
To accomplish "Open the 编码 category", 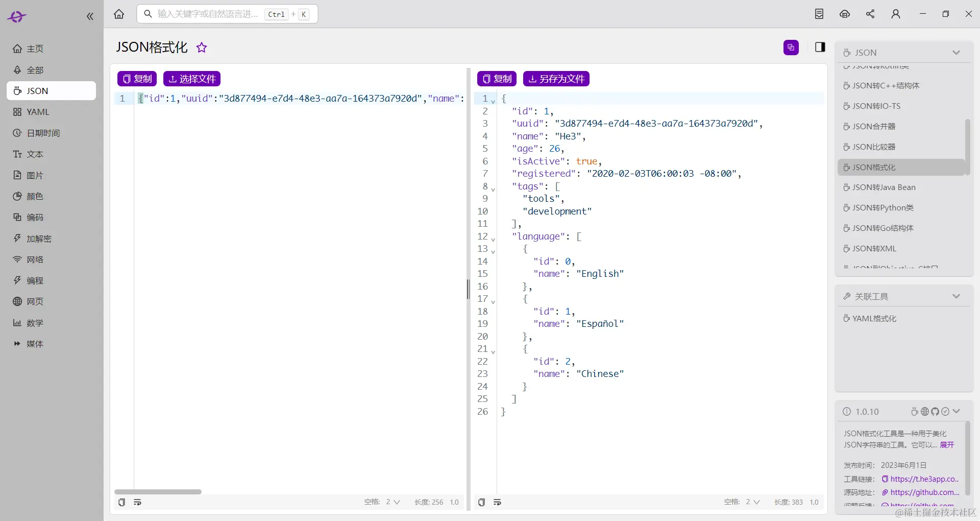I will [51, 217].
